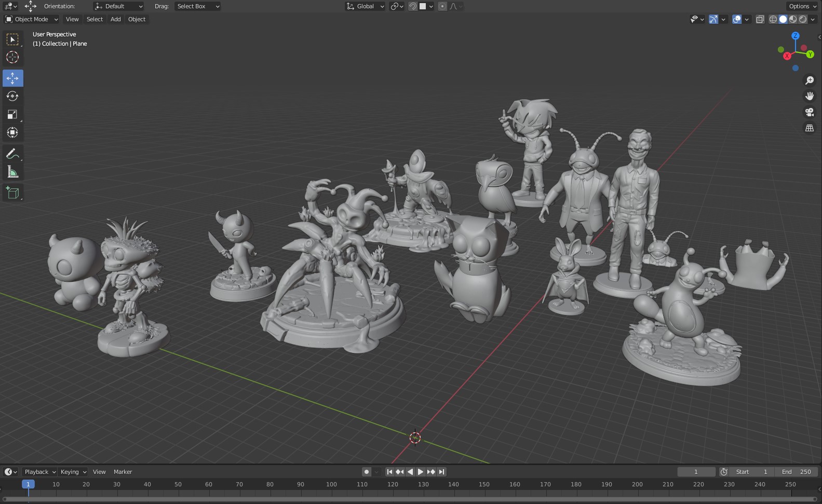Screen dimensions: 822x504
Task: Open the Marker menu in timeline
Action: 123,472
